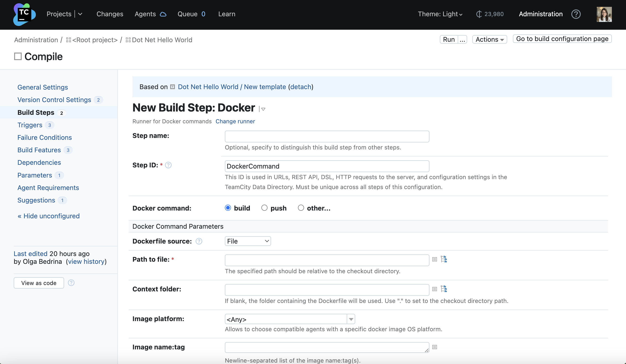
Task: Click the help icon next to Step ID
Action: pyautogui.click(x=168, y=165)
